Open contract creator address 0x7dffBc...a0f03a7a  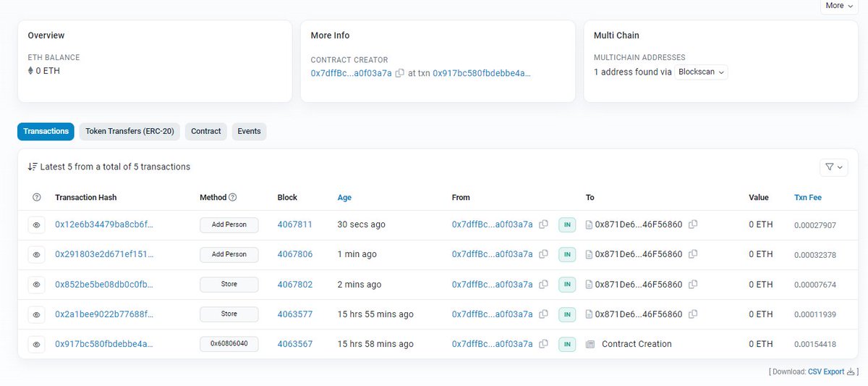pos(351,73)
